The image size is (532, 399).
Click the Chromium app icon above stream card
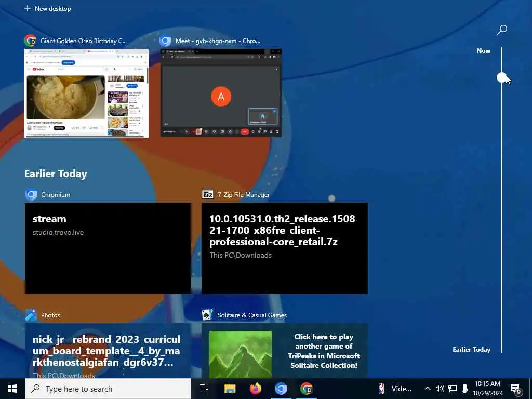[31, 195]
